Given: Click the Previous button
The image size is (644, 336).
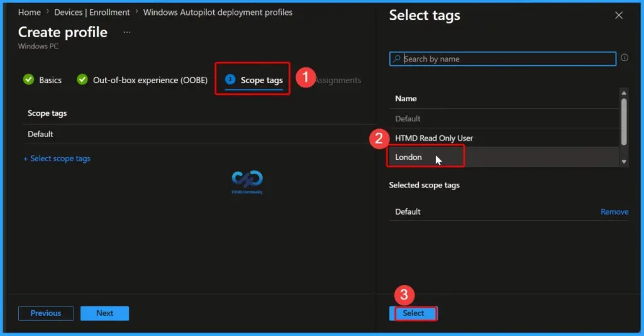Looking at the screenshot, I should [45, 313].
